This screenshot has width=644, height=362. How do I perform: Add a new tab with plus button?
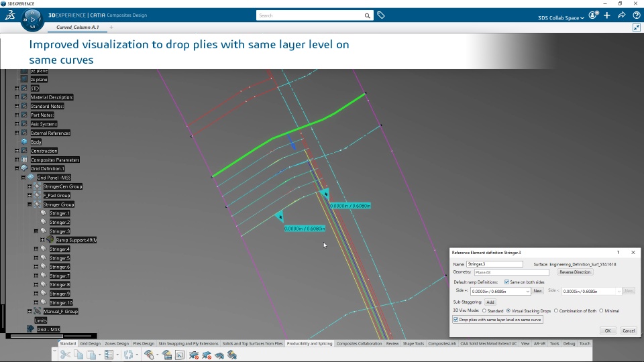(111, 27)
